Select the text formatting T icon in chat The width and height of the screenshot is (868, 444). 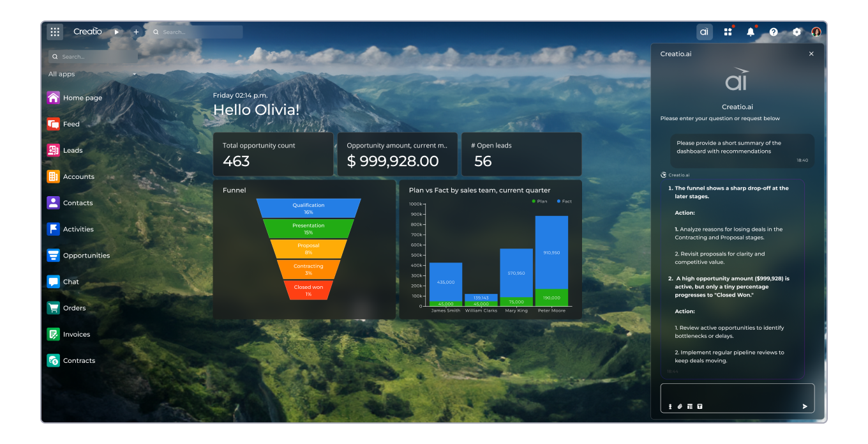click(x=700, y=406)
